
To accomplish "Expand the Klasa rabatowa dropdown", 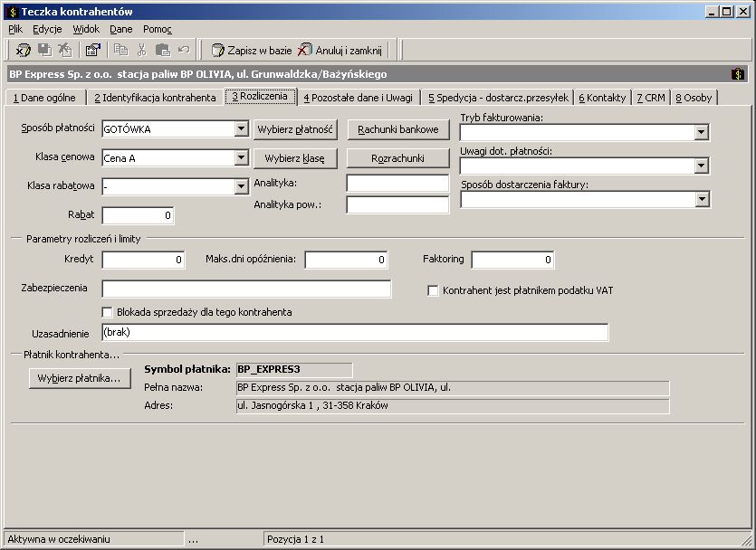I will [242, 186].
